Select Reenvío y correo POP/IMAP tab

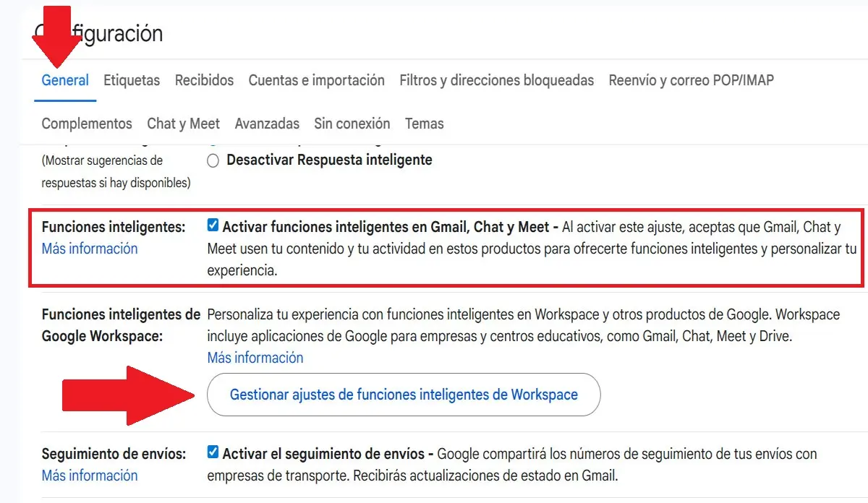click(x=691, y=80)
